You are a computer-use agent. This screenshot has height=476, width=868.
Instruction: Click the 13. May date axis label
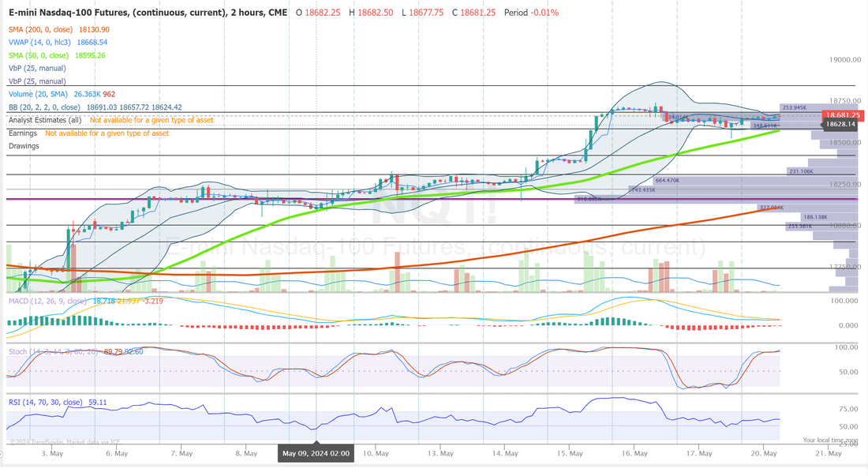click(440, 453)
